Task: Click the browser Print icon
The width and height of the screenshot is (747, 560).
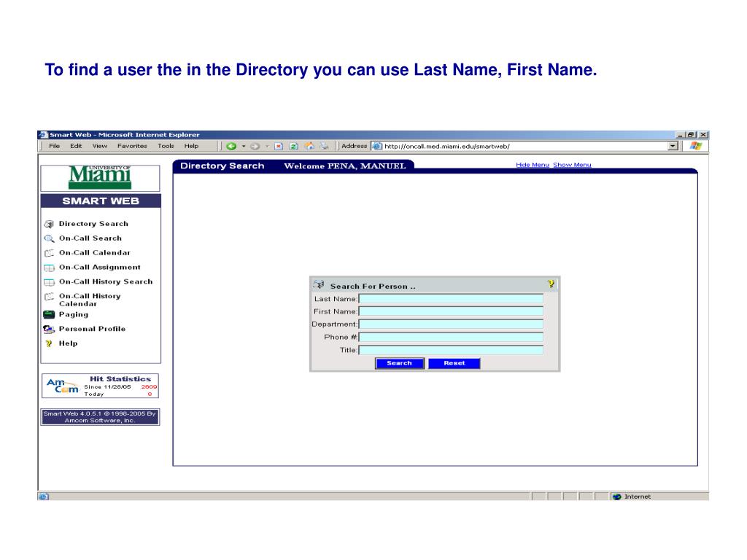Action: point(324,146)
